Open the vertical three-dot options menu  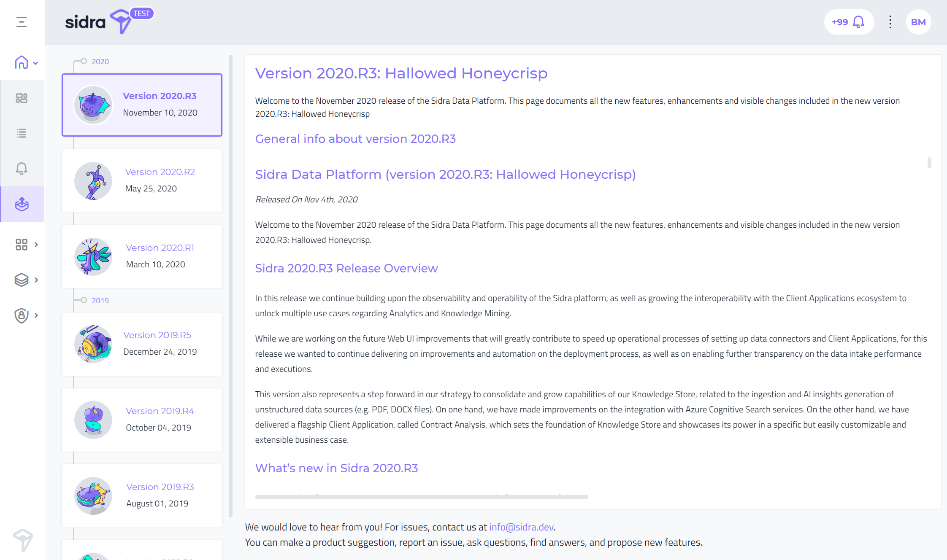tap(890, 22)
